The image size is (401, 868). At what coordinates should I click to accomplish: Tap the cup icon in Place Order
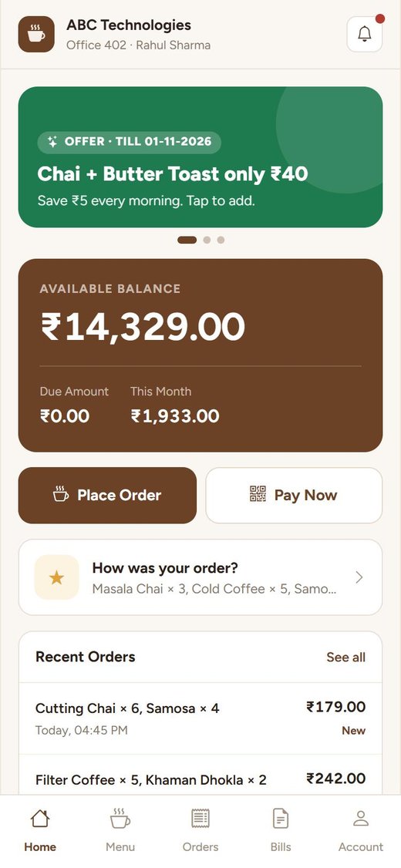[61, 494]
